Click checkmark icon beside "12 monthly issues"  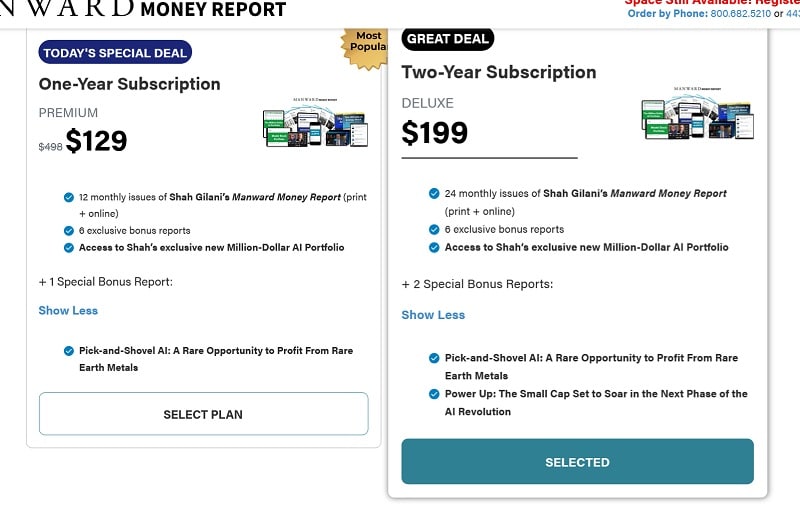tap(68, 197)
